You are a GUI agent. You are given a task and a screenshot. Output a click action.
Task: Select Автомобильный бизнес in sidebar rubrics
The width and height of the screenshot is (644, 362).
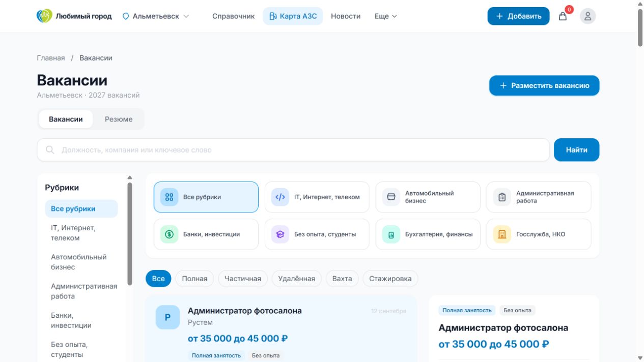[81, 262]
